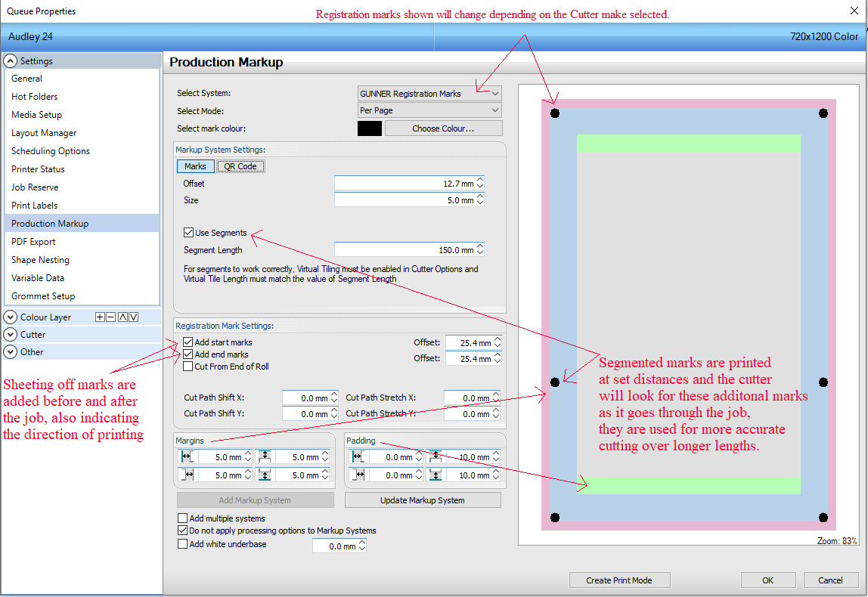The image size is (868, 597).
Task: Click the white underbase 0.0 mm field
Action: [335, 546]
